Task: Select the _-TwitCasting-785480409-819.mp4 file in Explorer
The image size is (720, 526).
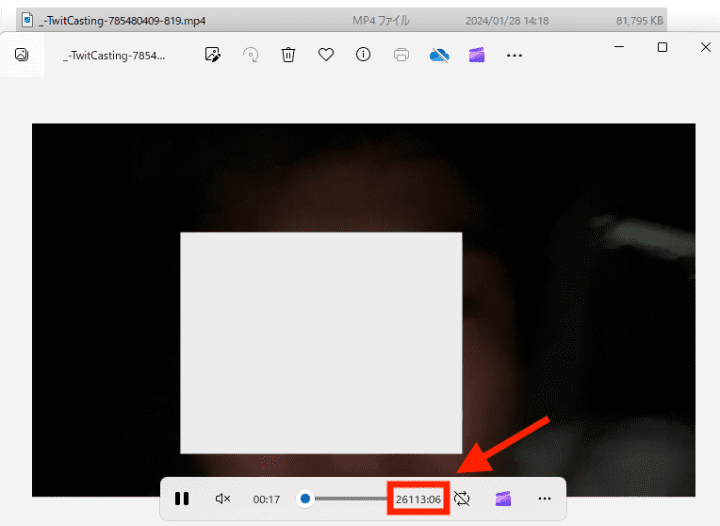Action: point(341,20)
